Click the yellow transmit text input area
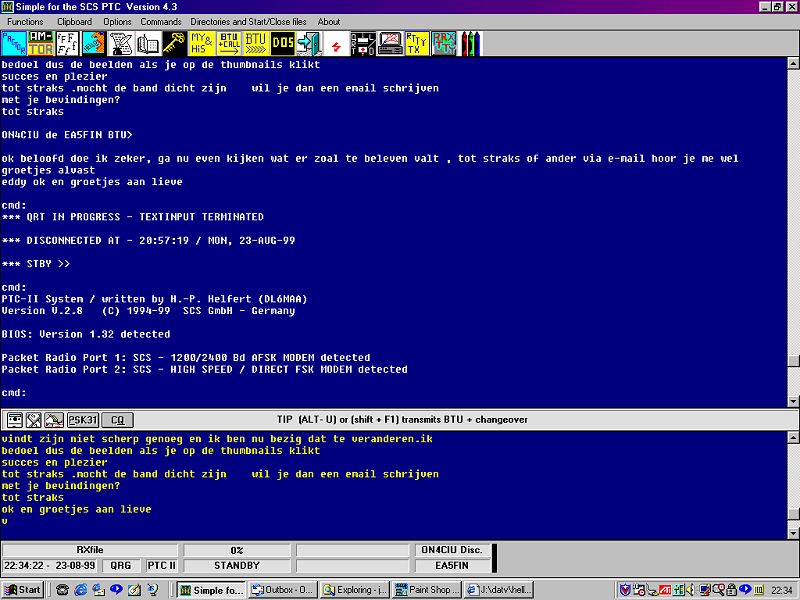This screenshot has width=800, height=600. [400, 480]
